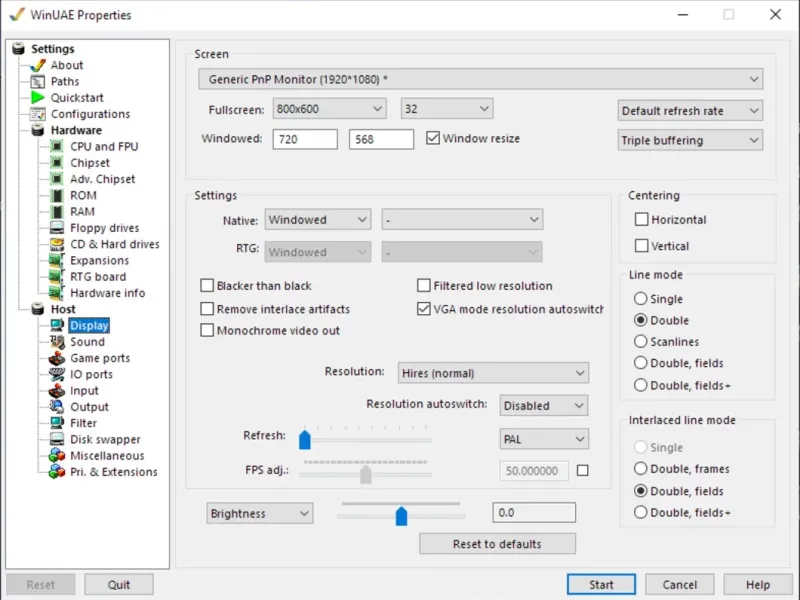Open the Triple buffering dropdown
The height and width of the screenshot is (600, 800).
(x=690, y=140)
